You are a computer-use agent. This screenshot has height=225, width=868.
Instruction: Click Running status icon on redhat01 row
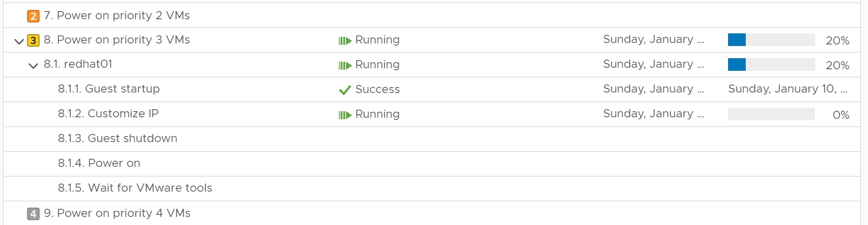[345, 65]
